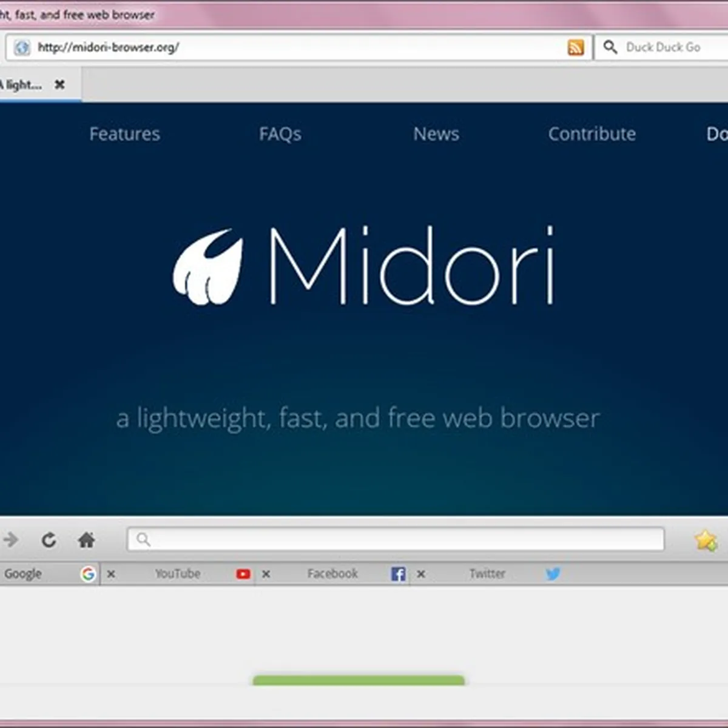The width and height of the screenshot is (728, 728).
Task: Click the 'a lightweight, fast, and free web browser' tagline
Action: [358, 419]
